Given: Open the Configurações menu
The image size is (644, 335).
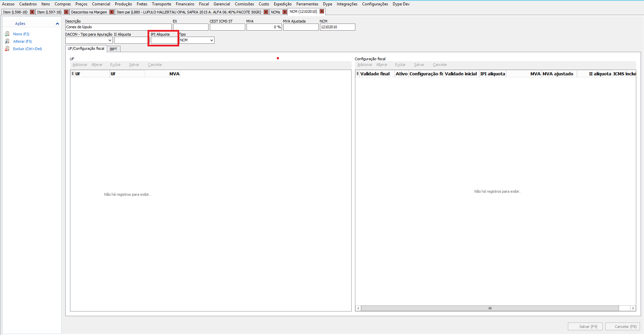Looking at the screenshot, I should 375,4.
